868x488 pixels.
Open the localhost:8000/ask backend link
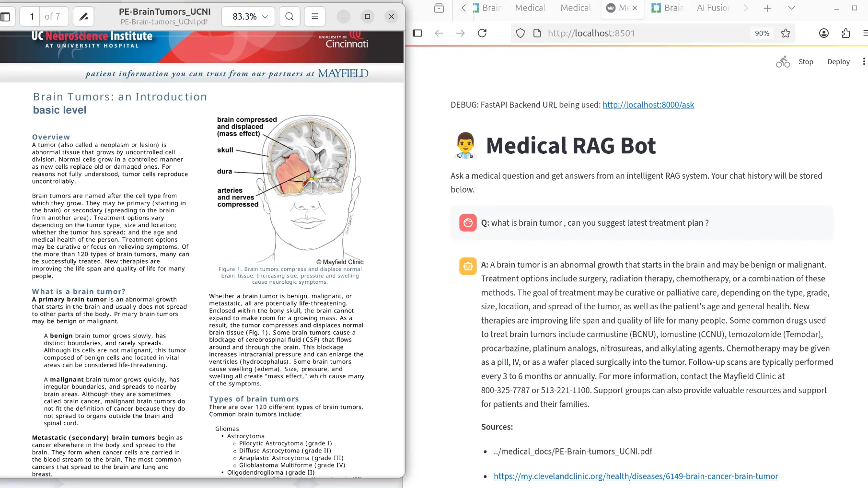click(x=648, y=105)
